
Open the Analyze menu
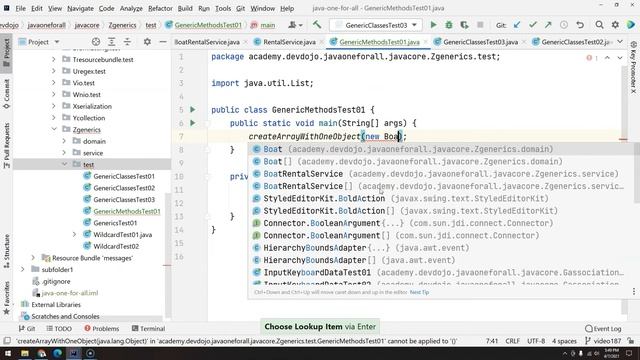click(131, 8)
